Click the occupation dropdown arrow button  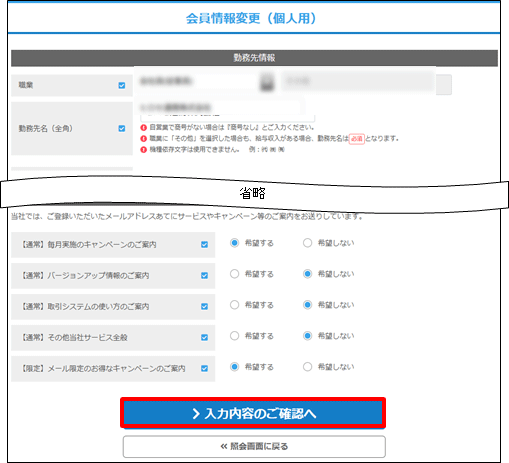(267, 82)
